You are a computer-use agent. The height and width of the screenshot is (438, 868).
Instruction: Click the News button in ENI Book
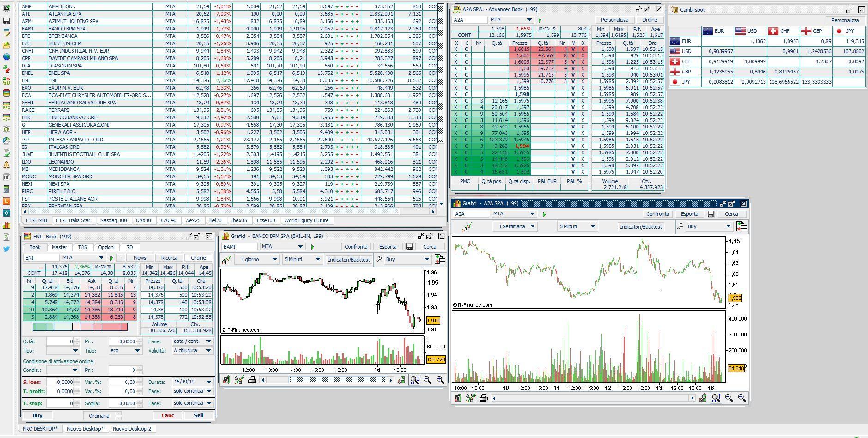coord(140,258)
